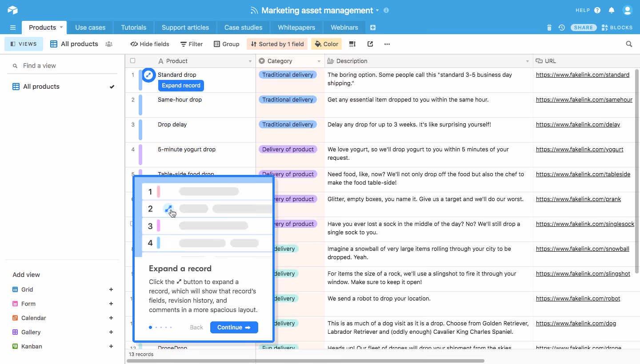
Task: Open the Category column dropdown
Action: [x=319, y=61]
